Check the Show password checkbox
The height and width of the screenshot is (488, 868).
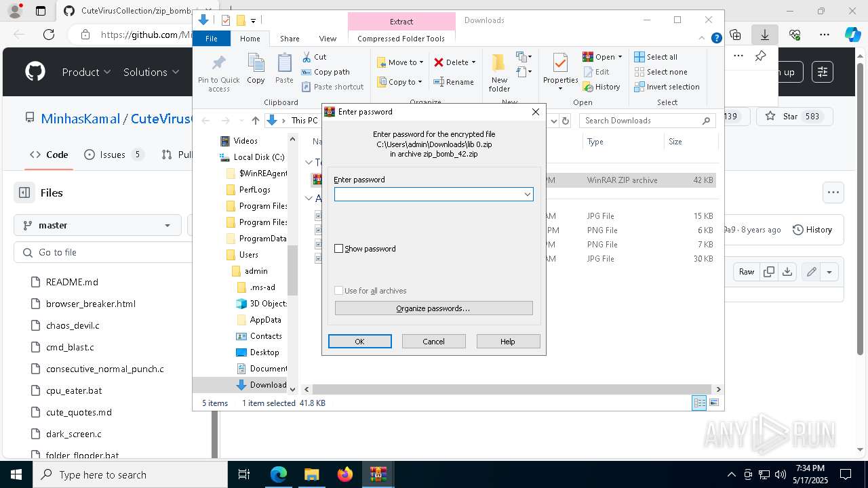339,249
